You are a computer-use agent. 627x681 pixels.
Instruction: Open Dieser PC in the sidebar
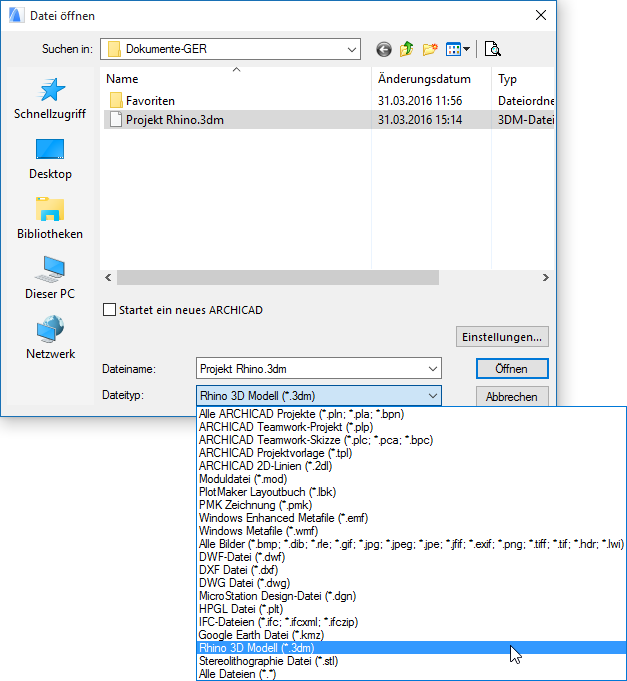coord(50,278)
